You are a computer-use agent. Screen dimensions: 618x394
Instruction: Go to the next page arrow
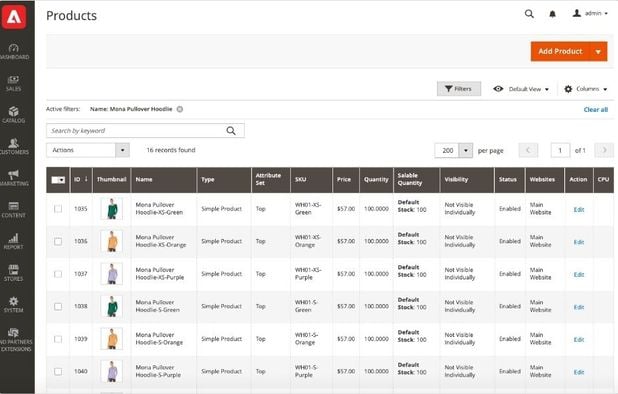point(604,150)
